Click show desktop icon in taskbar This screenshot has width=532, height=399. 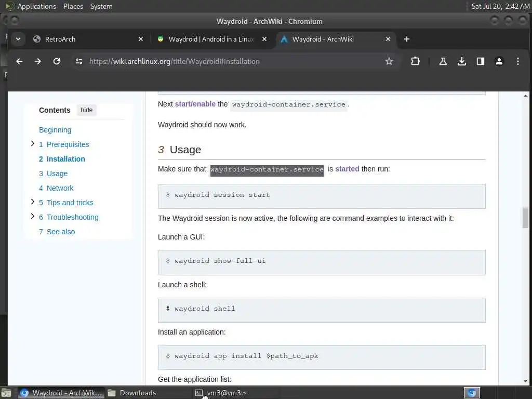coord(6,393)
